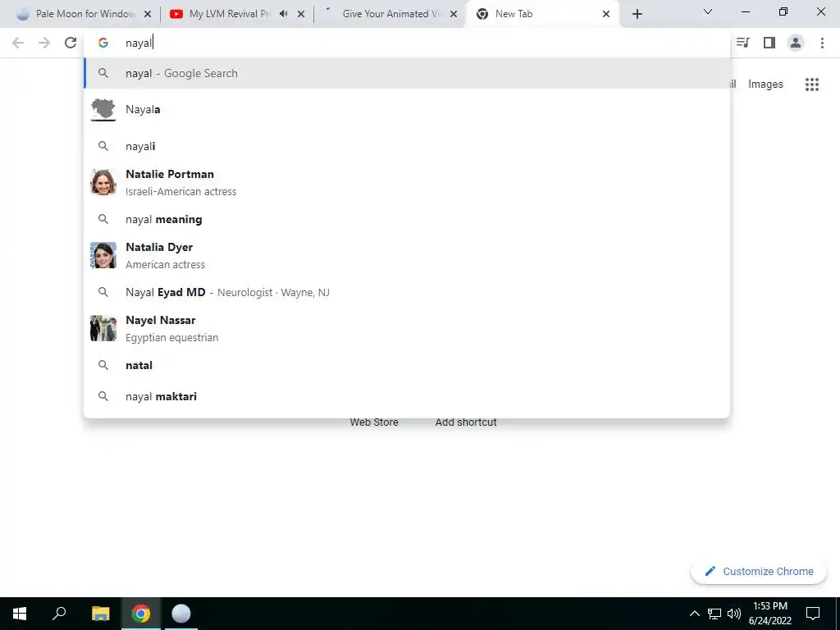Select the natal suggestion
The height and width of the screenshot is (630, 840).
pyautogui.click(x=407, y=365)
